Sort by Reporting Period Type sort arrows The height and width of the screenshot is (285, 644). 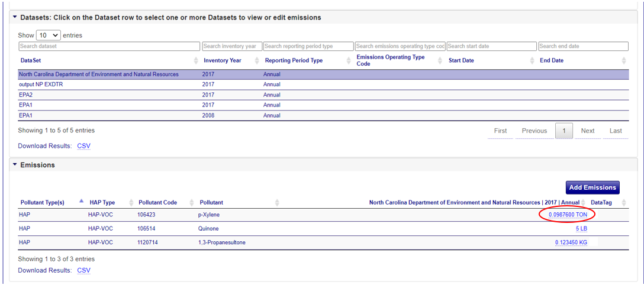(x=349, y=61)
